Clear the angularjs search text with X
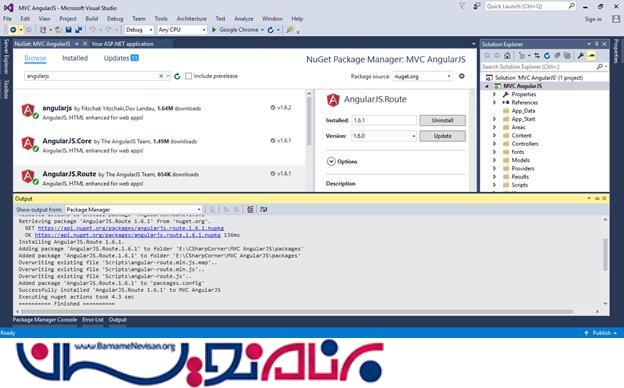624x388 pixels. (161, 76)
